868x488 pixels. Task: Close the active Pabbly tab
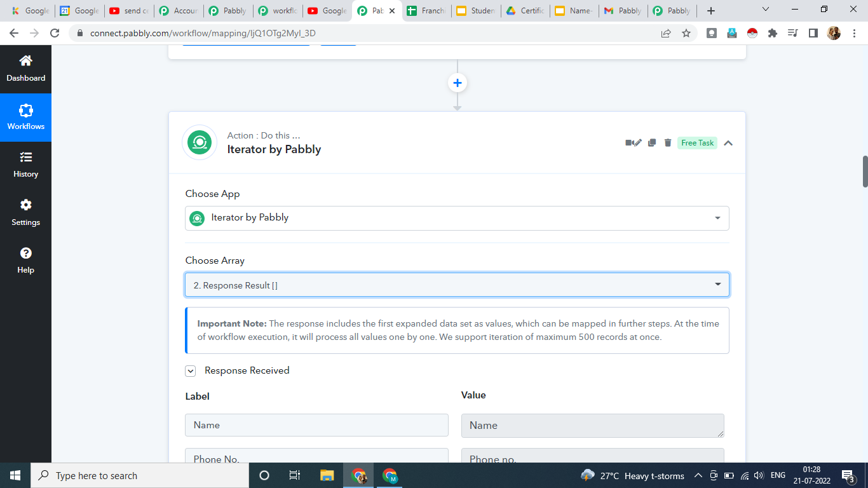click(392, 11)
